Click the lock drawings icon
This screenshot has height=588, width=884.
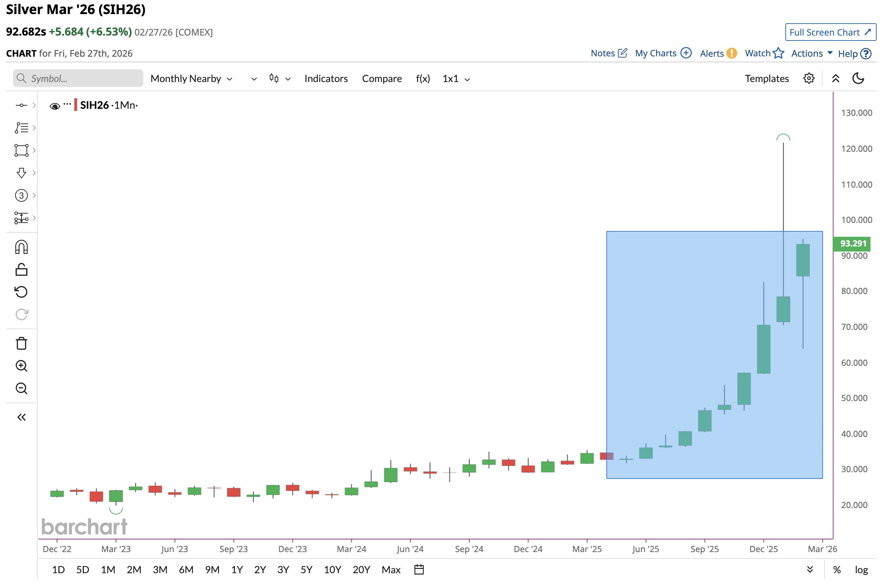point(21,270)
